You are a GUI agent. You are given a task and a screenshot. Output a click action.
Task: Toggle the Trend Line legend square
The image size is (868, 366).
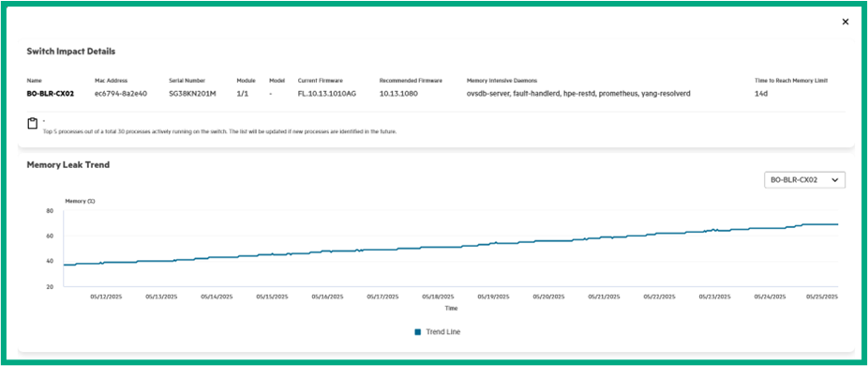418,331
